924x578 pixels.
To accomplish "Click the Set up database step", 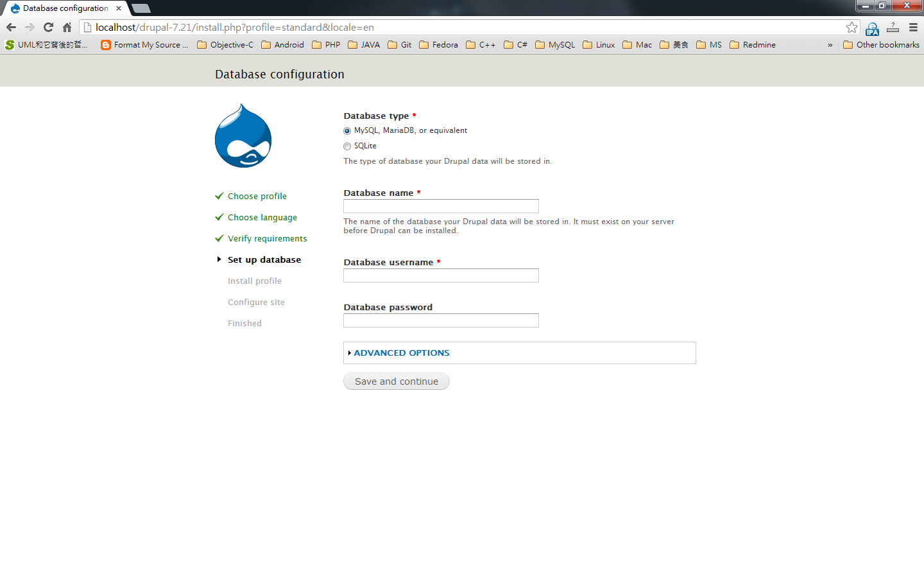I will click(264, 259).
